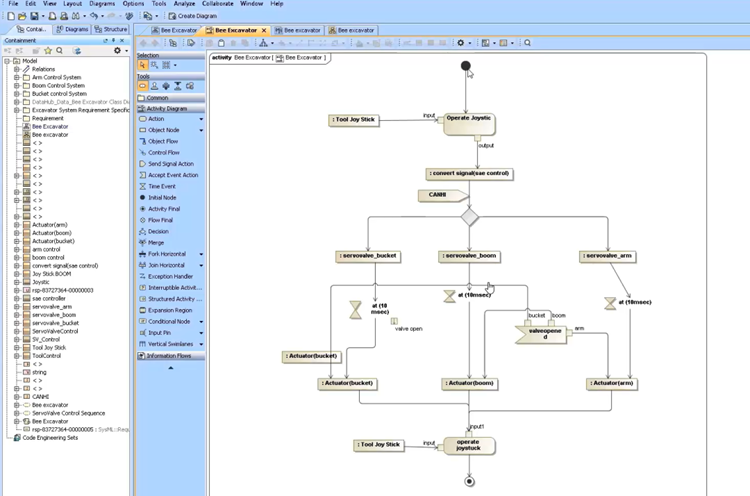Open the Containment settings gear dropdown
Screen dimensions: 750x496
click(x=119, y=50)
